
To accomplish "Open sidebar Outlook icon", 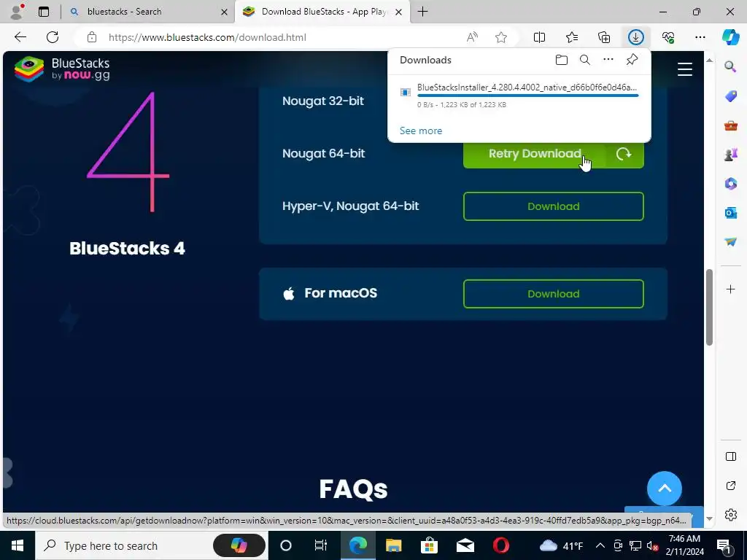I will tap(730, 212).
